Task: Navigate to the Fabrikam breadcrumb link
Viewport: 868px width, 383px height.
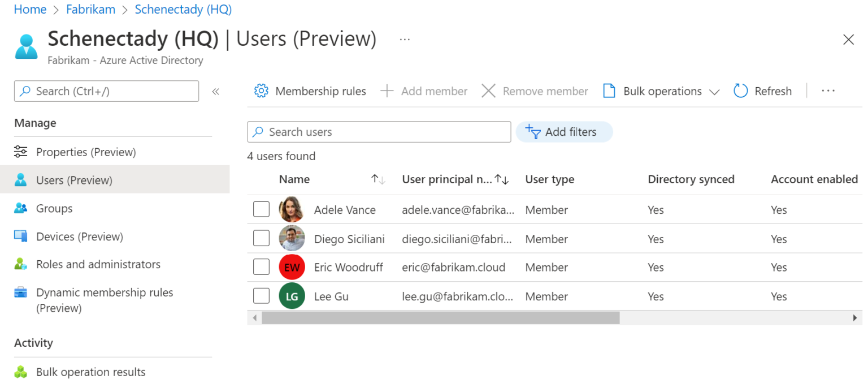Action: click(90, 10)
